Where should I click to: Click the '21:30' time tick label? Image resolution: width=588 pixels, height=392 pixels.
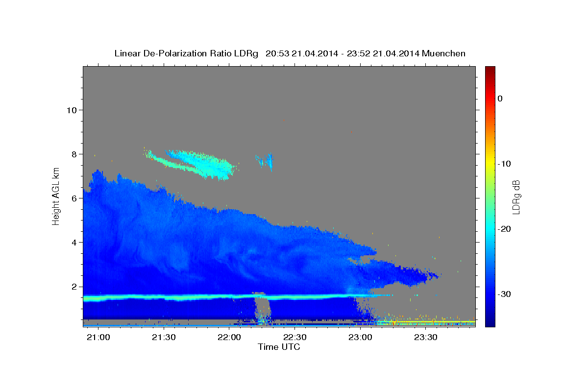pyautogui.click(x=163, y=338)
